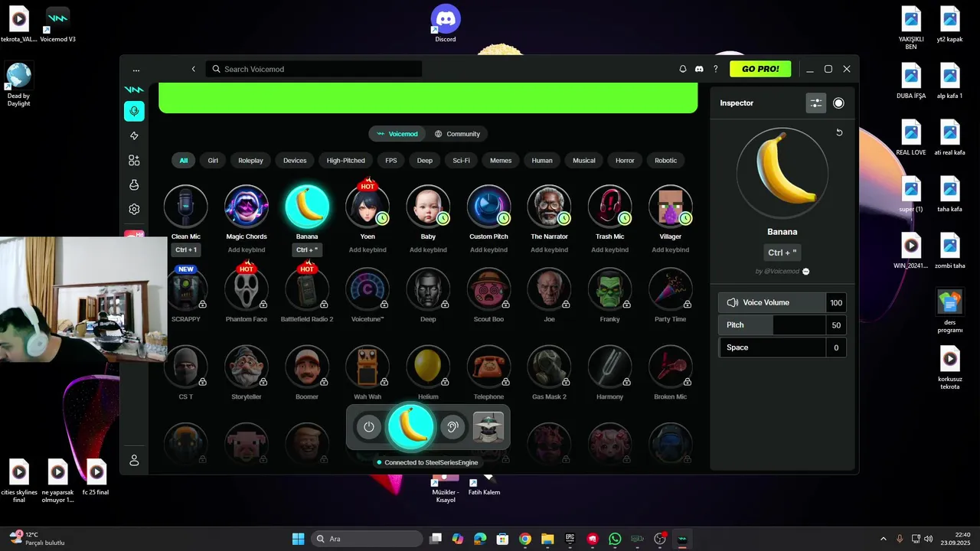Open the account profile icon in sidebar
Screen dimensions: 980x551
tap(134, 460)
